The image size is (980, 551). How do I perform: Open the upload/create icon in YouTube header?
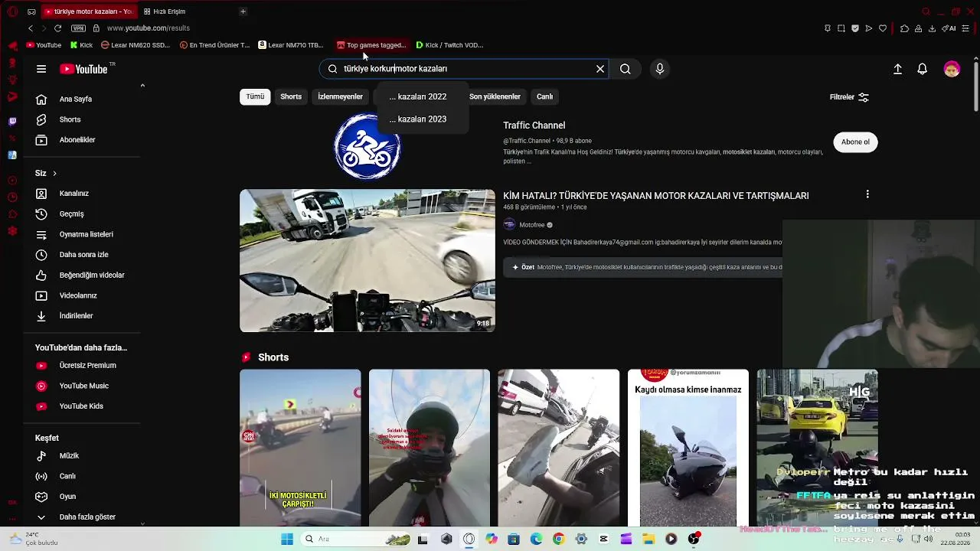(x=897, y=69)
